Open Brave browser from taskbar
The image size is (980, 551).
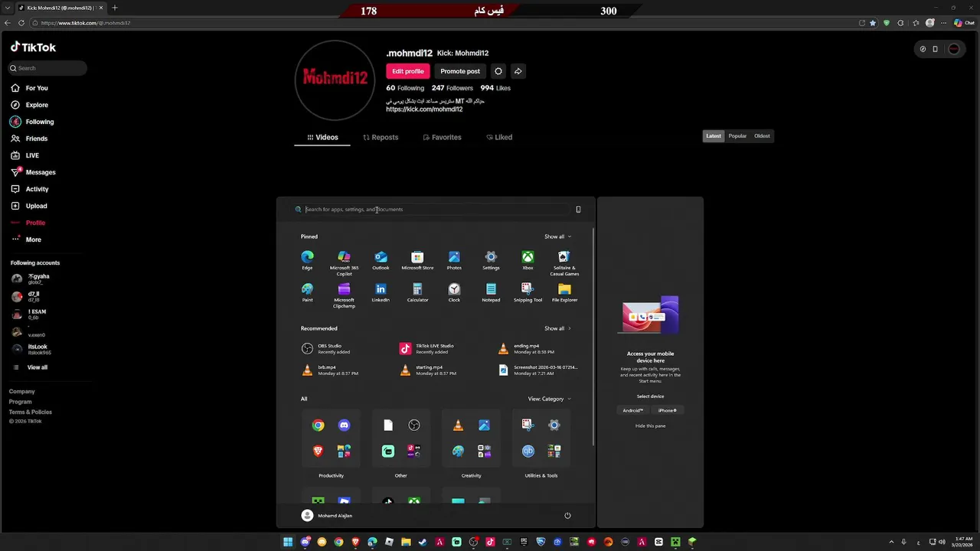(x=355, y=542)
